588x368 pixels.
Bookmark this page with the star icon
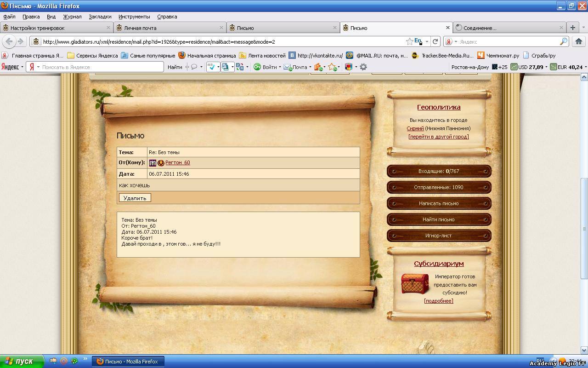coord(409,41)
